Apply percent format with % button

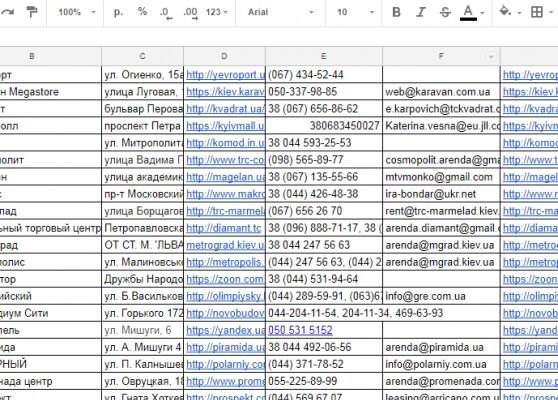[x=142, y=12]
